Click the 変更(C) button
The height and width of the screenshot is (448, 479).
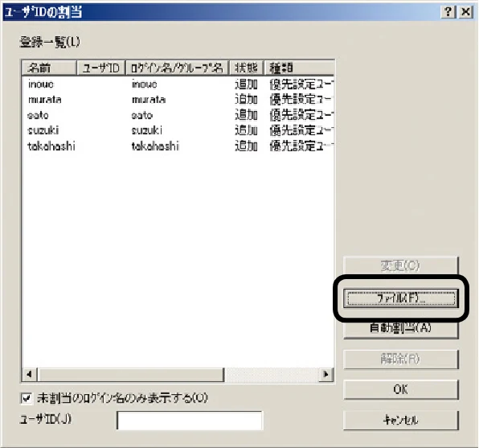click(x=401, y=265)
